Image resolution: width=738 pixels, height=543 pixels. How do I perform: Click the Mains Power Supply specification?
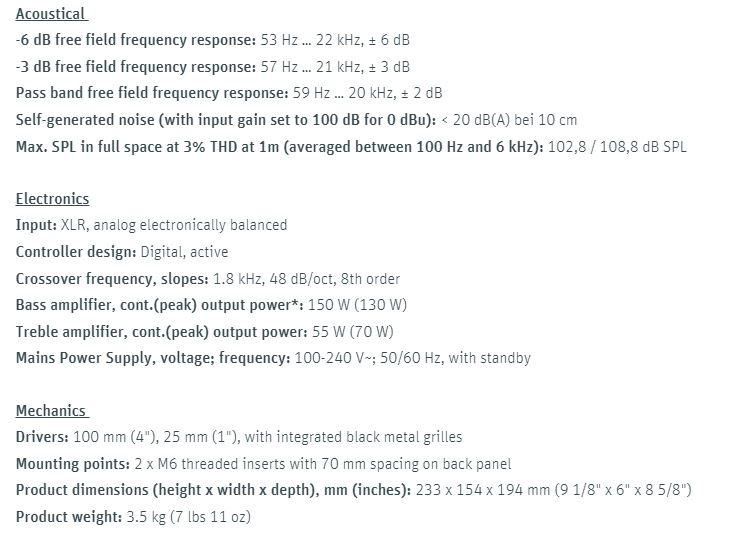[x=273, y=358]
